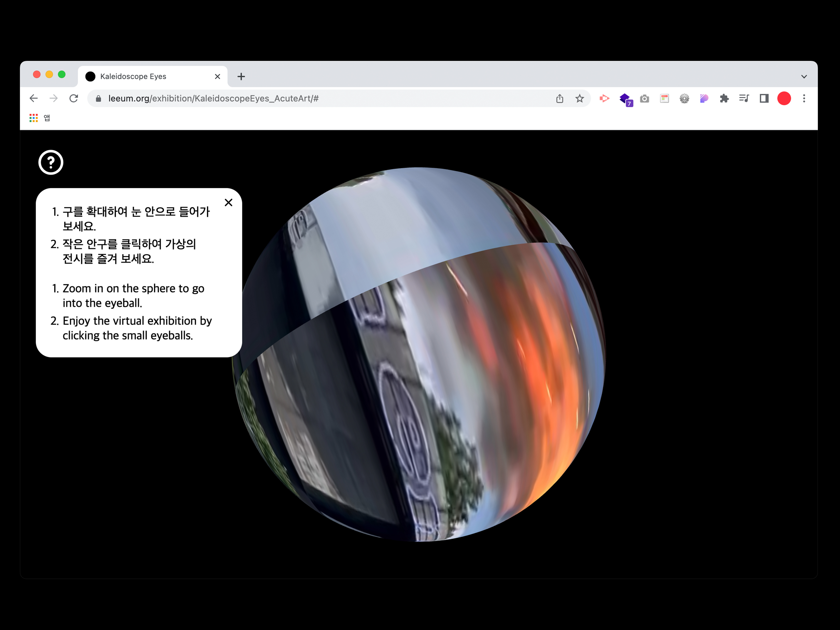Image resolution: width=840 pixels, height=630 pixels.
Task: Open the Chrome three-dot menu
Action: point(803,99)
